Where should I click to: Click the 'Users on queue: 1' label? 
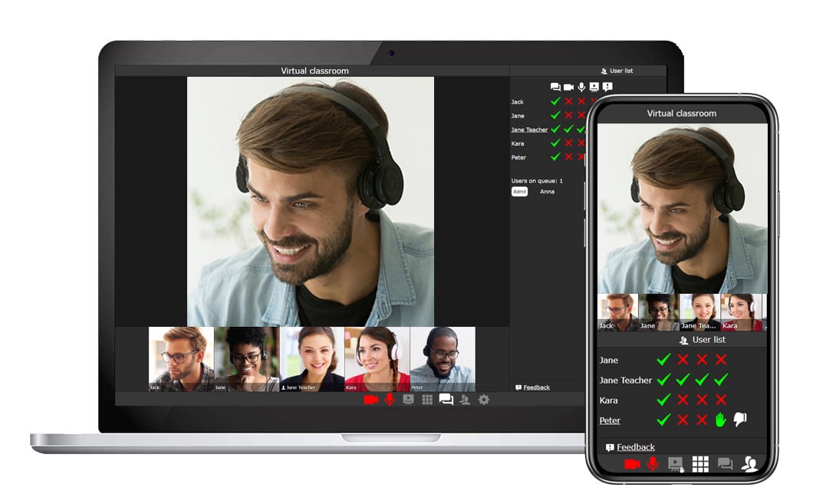(537, 181)
